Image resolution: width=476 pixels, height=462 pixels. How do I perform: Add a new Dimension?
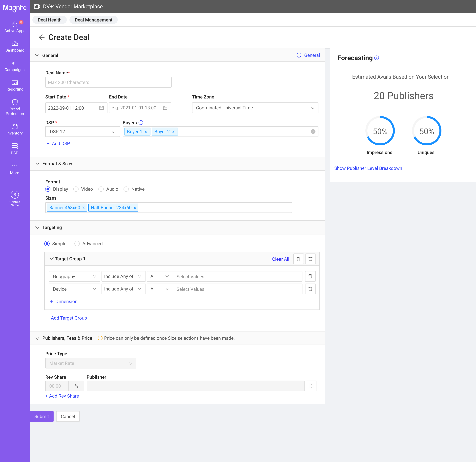coord(64,302)
